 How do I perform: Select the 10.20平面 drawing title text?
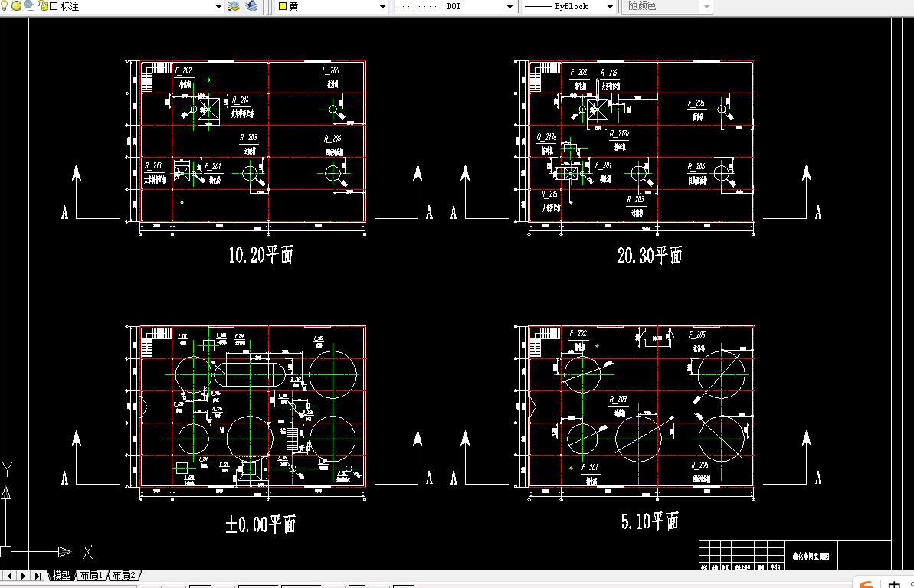260,255
